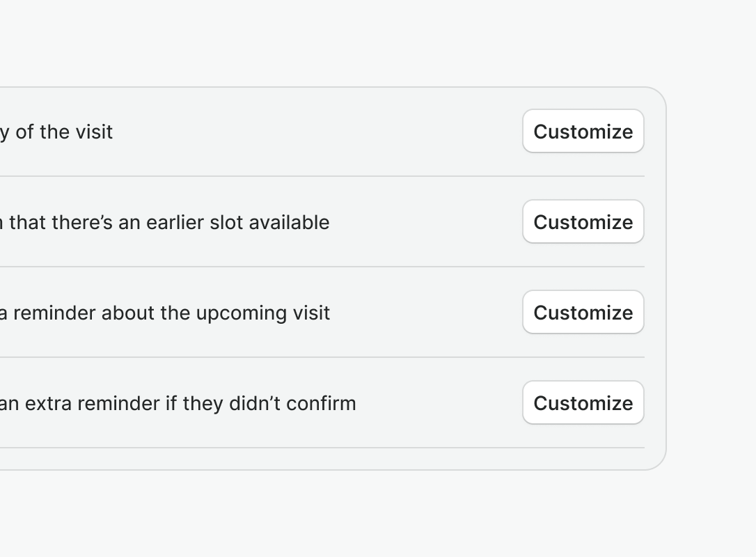Screen dimensions: 756x557
Task: Click Customize for the day of visit message
Action: coord(583,131)
